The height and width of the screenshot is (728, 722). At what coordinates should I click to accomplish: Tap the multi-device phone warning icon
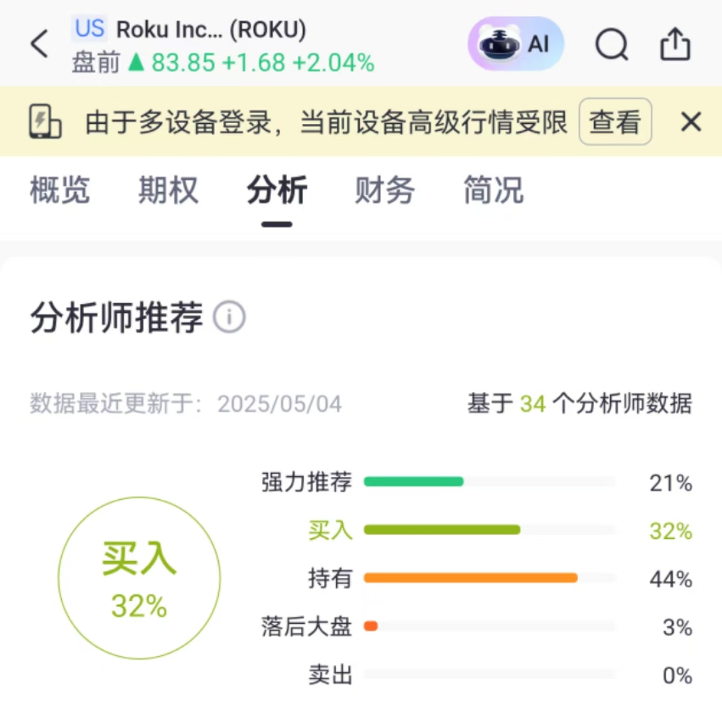point(45,122)
